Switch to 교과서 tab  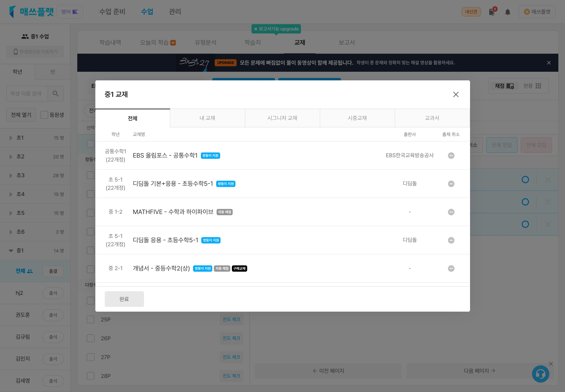click(x=432, y=118)
